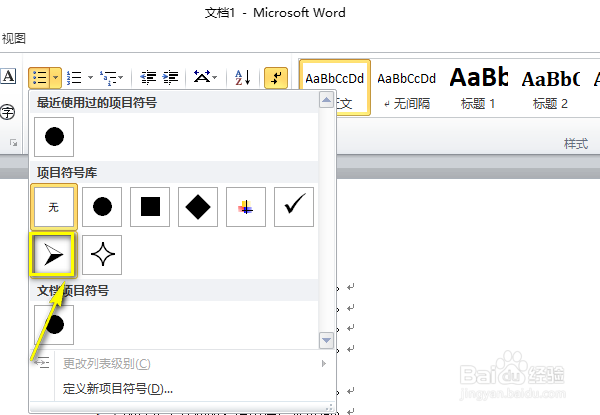Apply the 标题 1 style
The height and width of the screenshot is (415, 600).
pos(478,90)
